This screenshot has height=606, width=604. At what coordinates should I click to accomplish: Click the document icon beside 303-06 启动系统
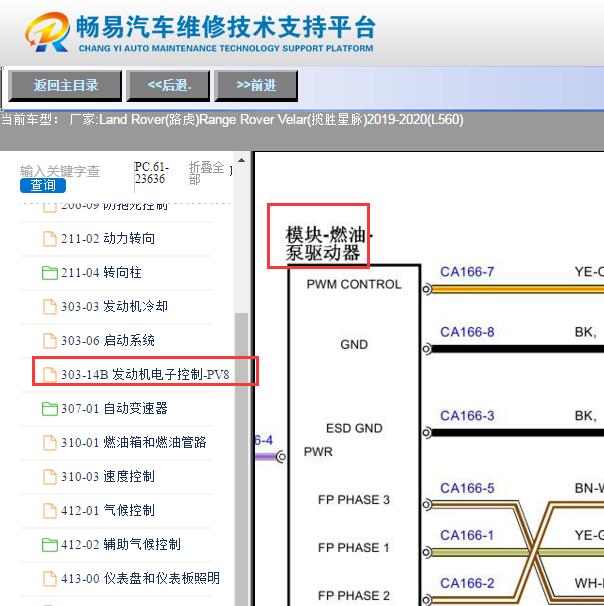click(x=49, y=341)
